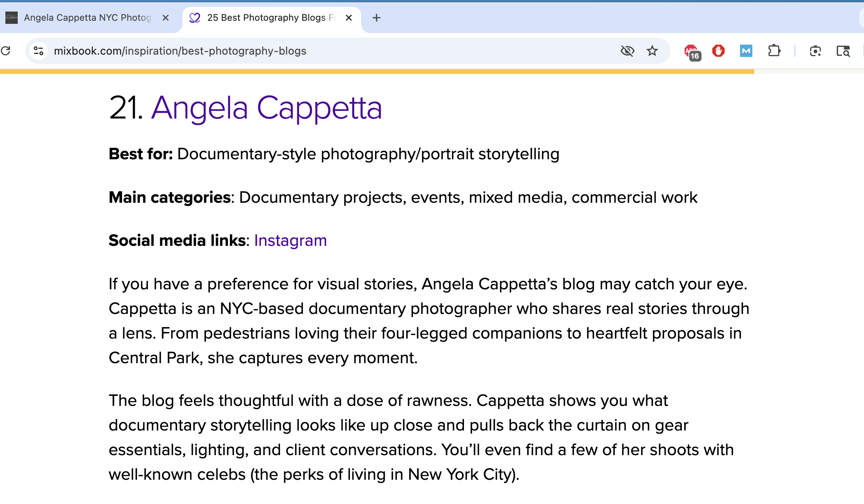
Task: Bookmark this page with the star icon
Action: pyautogui.click(x=652, y=51)
